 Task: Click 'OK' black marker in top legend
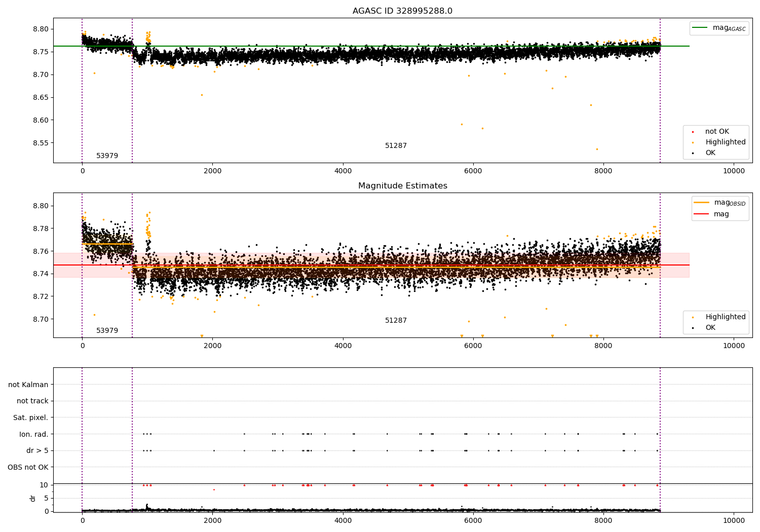pyautogui.click(x=693, y=153)
